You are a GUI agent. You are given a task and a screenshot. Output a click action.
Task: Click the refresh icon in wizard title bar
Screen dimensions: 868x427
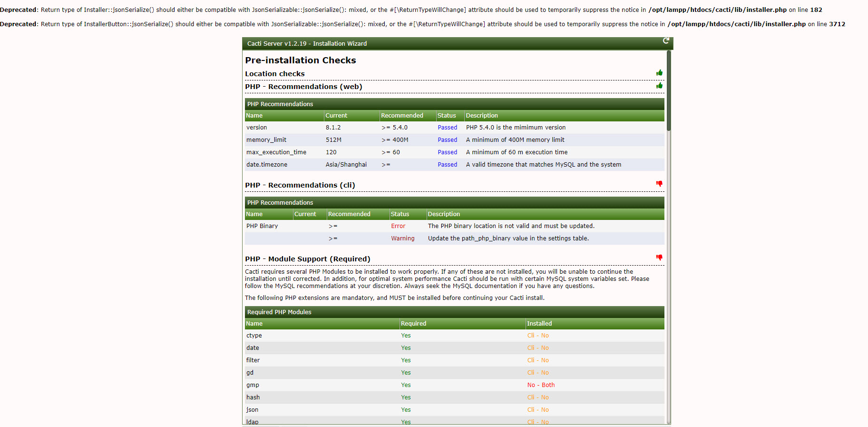point(666,41)
